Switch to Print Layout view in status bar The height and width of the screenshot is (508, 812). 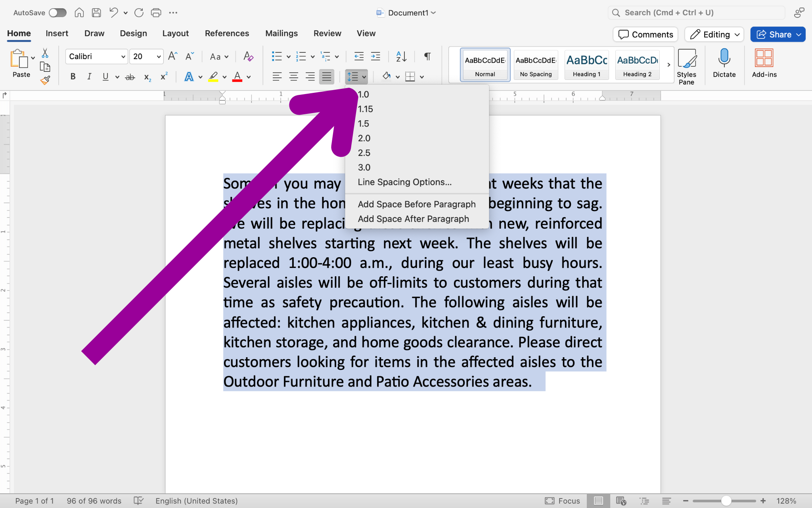coord(598,501)
